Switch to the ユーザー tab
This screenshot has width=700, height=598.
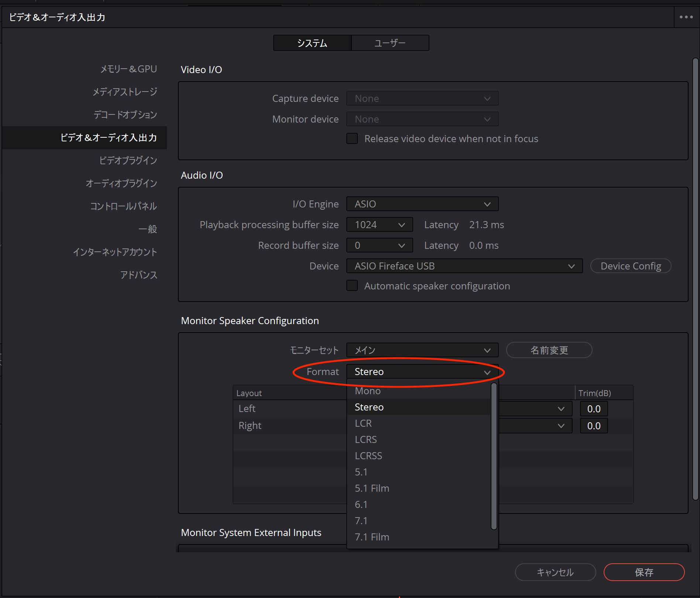(x=390, y=43)
